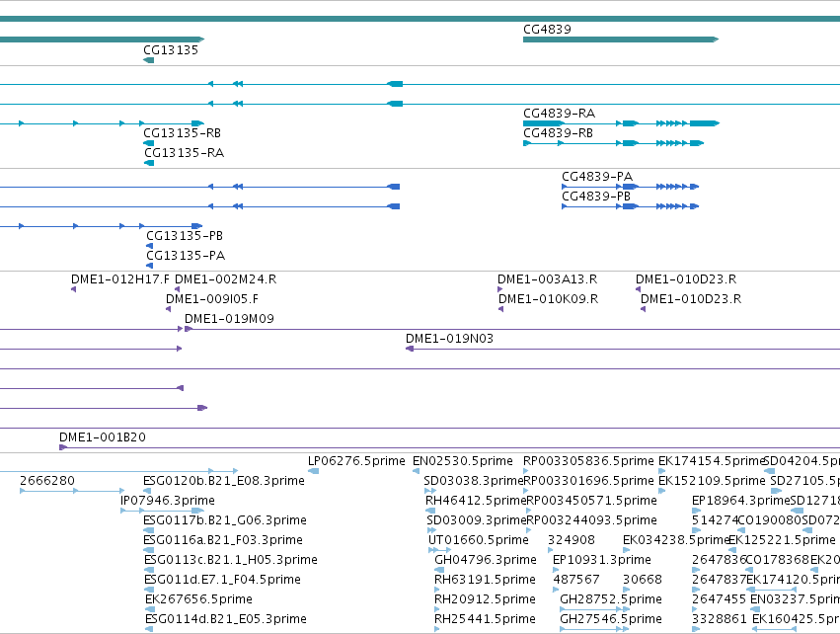Viewport: 840px width, 634px height.
Task: Click the DME1-019N03 clone arrow glyph
Action: (x=410, y=350)
